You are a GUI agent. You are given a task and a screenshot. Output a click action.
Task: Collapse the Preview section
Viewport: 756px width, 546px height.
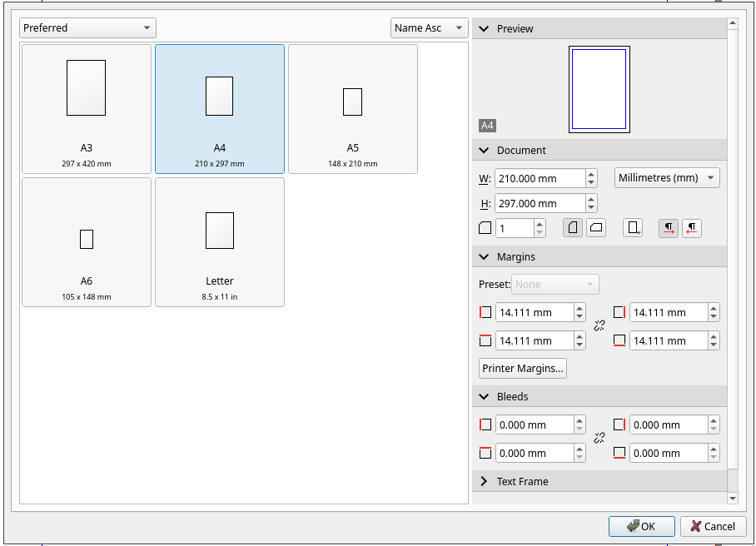[485, 28]
